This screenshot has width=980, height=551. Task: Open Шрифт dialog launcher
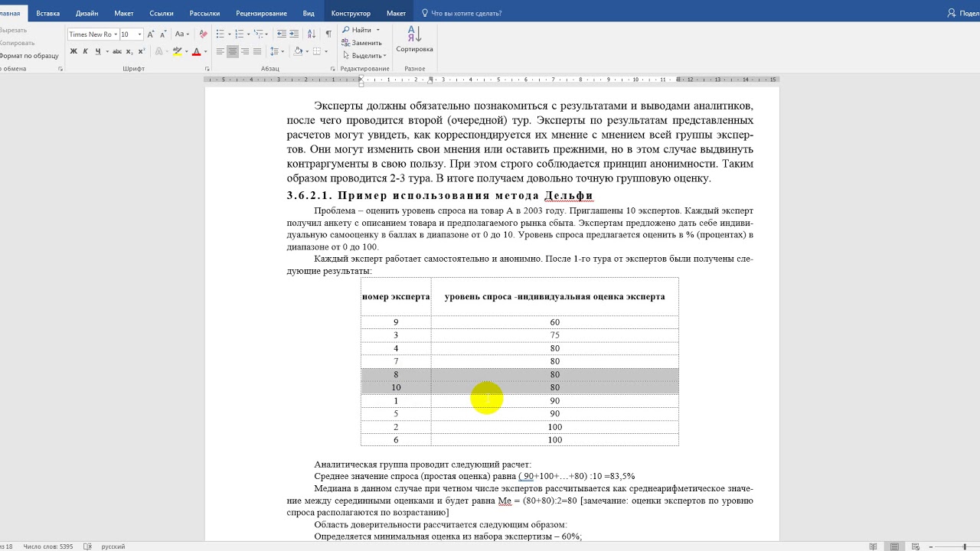(x=206, y=69)
